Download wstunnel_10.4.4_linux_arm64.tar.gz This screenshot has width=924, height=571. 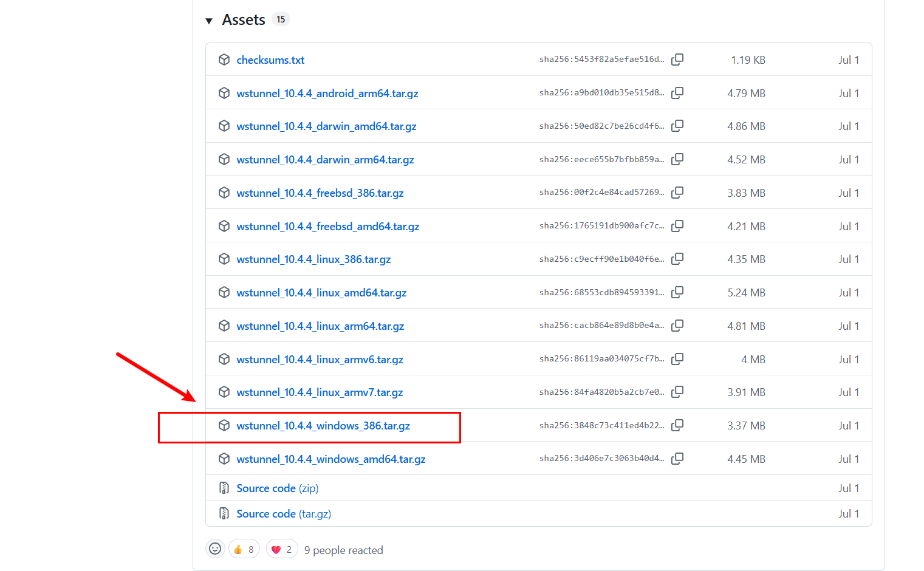tap(320, 326)
